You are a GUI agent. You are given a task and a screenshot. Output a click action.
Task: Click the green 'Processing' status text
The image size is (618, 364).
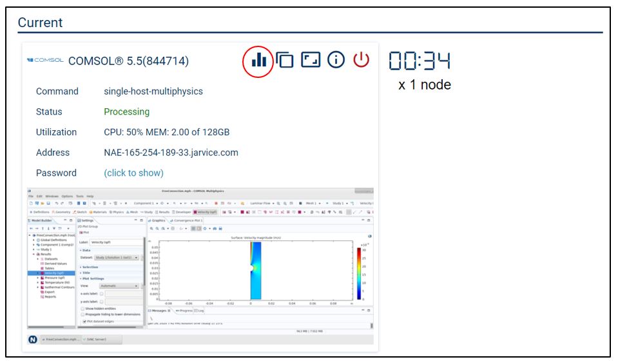(x=126, y=112)
